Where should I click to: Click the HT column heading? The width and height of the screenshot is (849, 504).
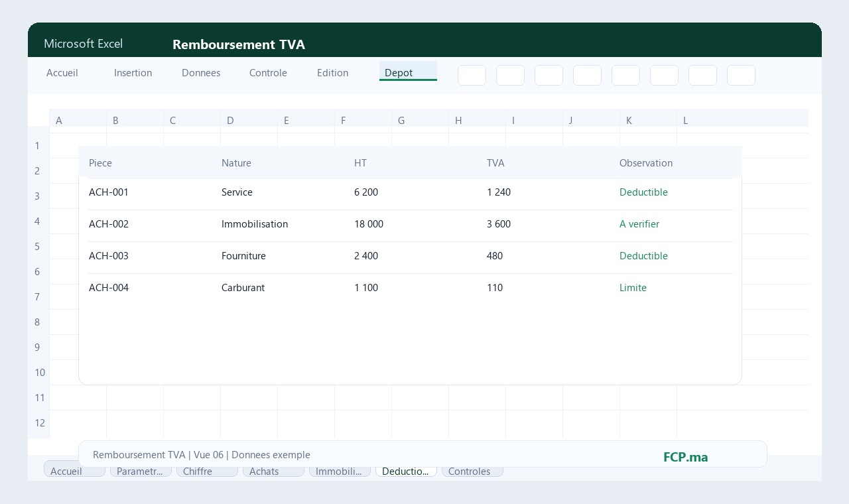(x=360, y=163)
